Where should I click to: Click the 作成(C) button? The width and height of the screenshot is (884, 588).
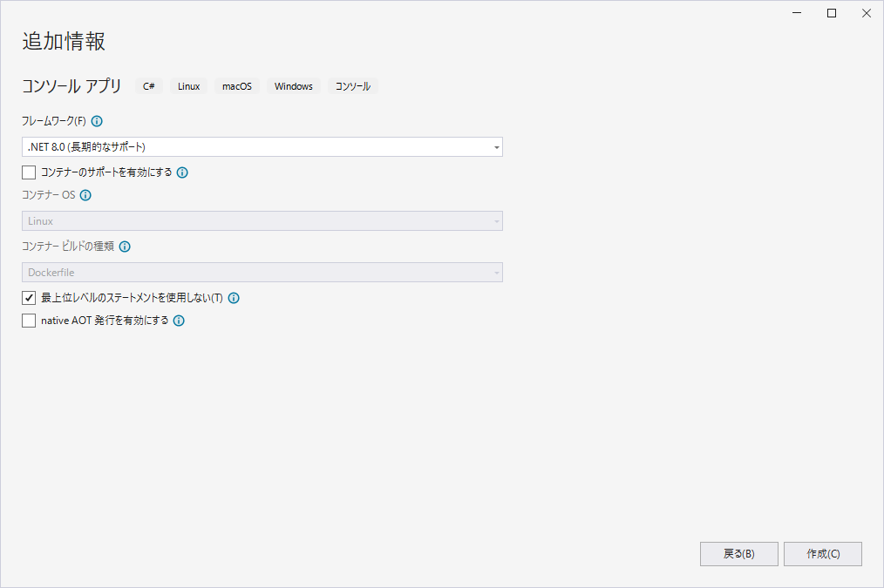tap(823, 554)
